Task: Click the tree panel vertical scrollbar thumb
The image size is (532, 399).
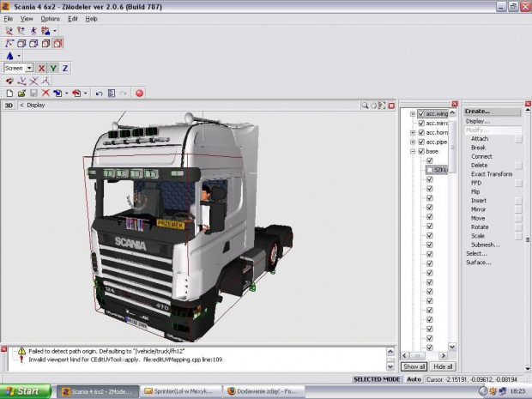Action: coord(452,146)
